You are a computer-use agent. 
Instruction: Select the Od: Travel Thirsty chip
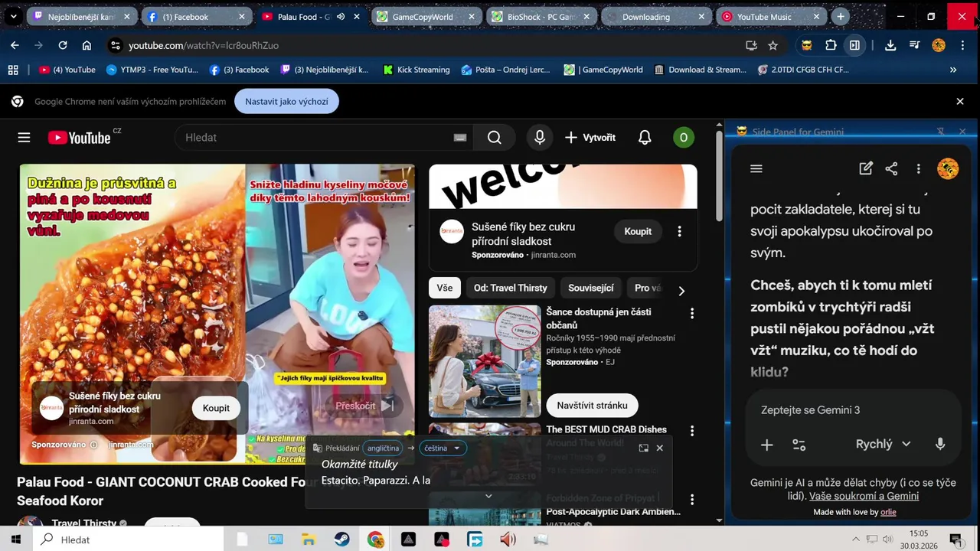click(x=510, y=288)
